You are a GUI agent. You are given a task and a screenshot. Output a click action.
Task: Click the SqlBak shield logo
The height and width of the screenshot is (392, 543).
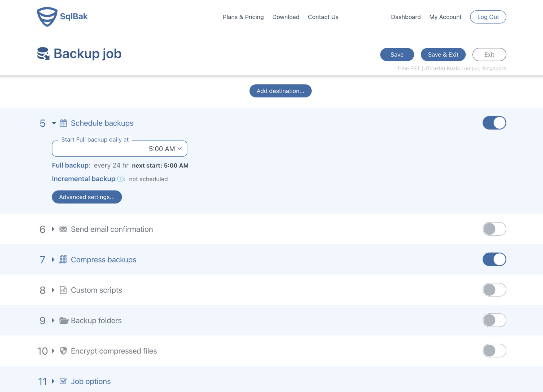[x=47, y=17]
